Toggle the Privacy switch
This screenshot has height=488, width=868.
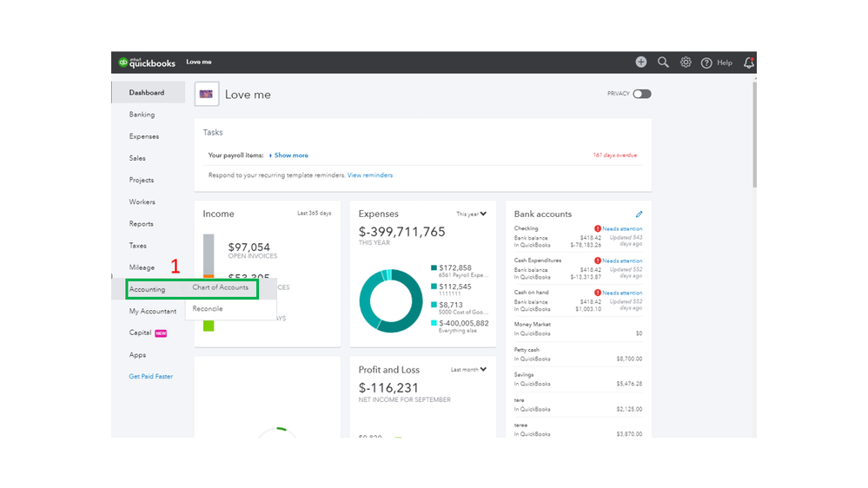[642, 94]
